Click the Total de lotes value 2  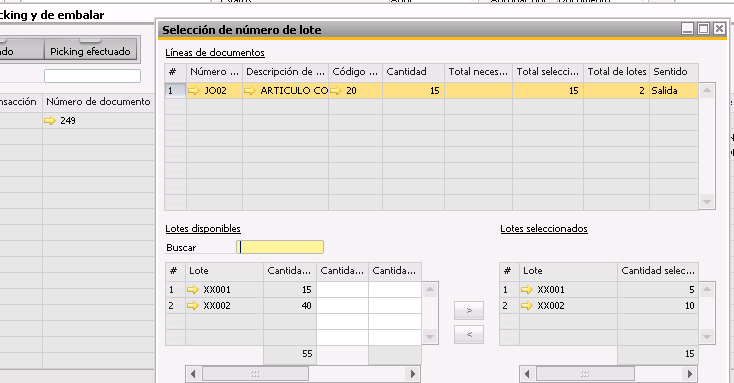617,90
